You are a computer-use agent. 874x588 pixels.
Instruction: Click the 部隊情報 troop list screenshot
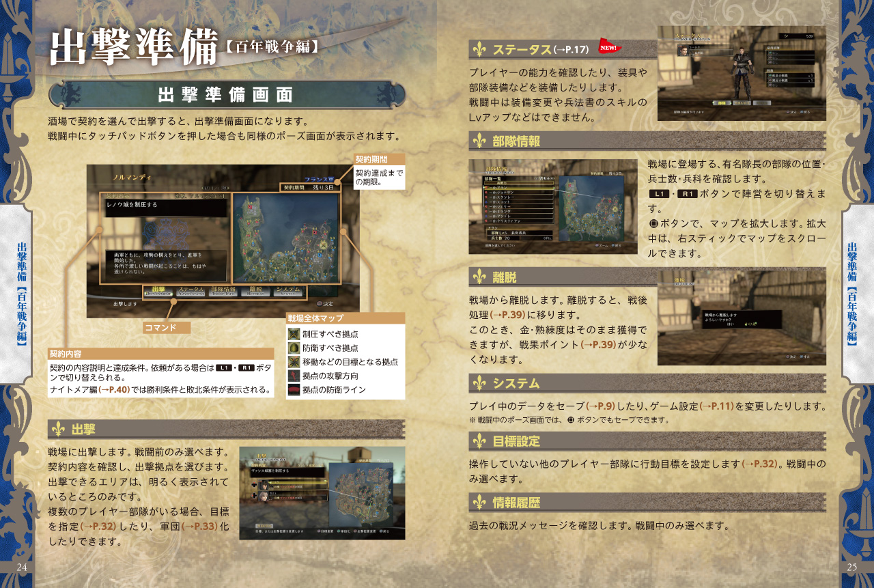[x=552, y=206]
